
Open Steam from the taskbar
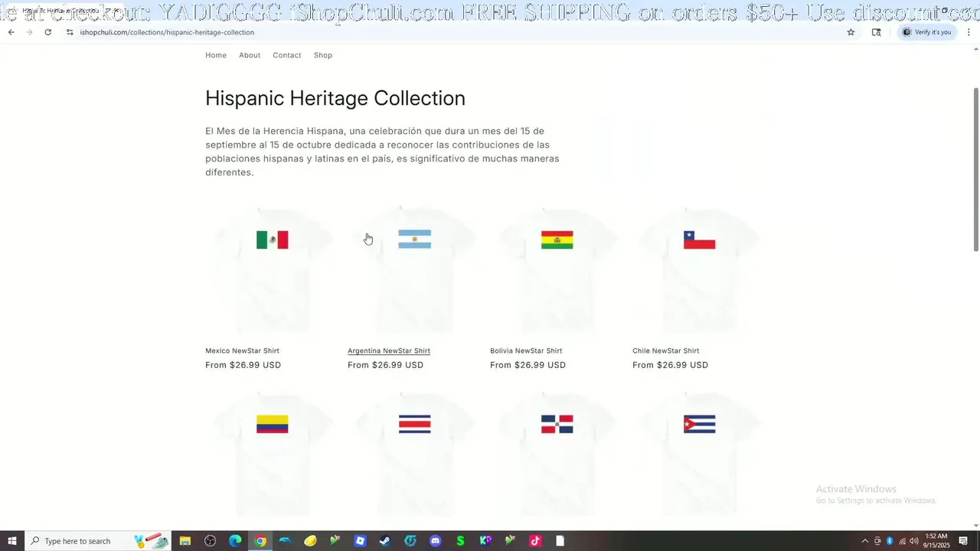point(385,541)
